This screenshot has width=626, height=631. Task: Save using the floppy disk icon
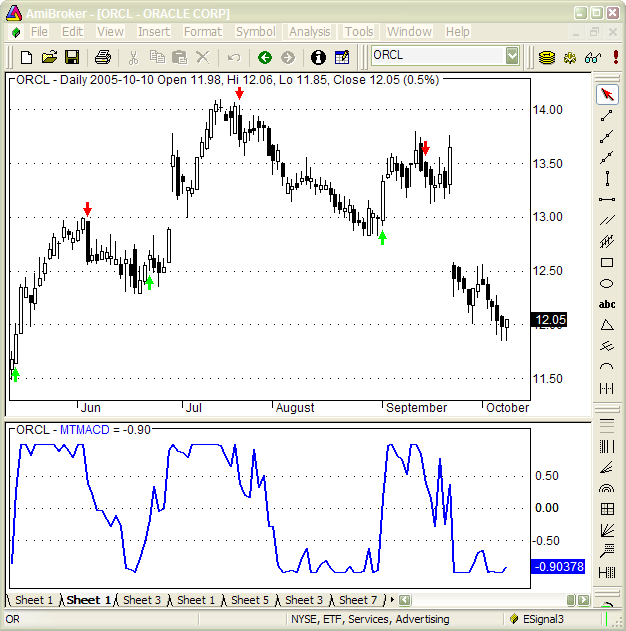pyautogui.click(x=72, y=57)
